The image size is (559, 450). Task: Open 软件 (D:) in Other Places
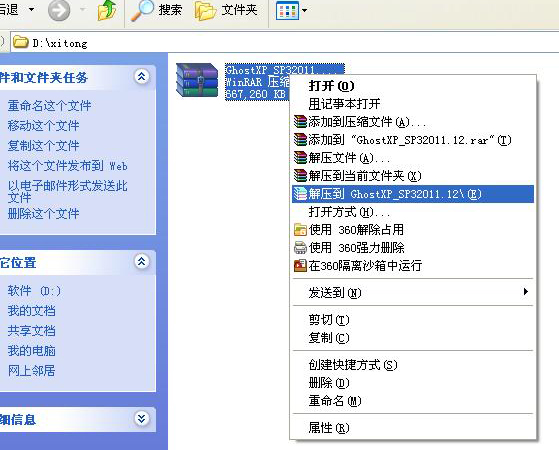pyautogui.click(x=34, y=291)
